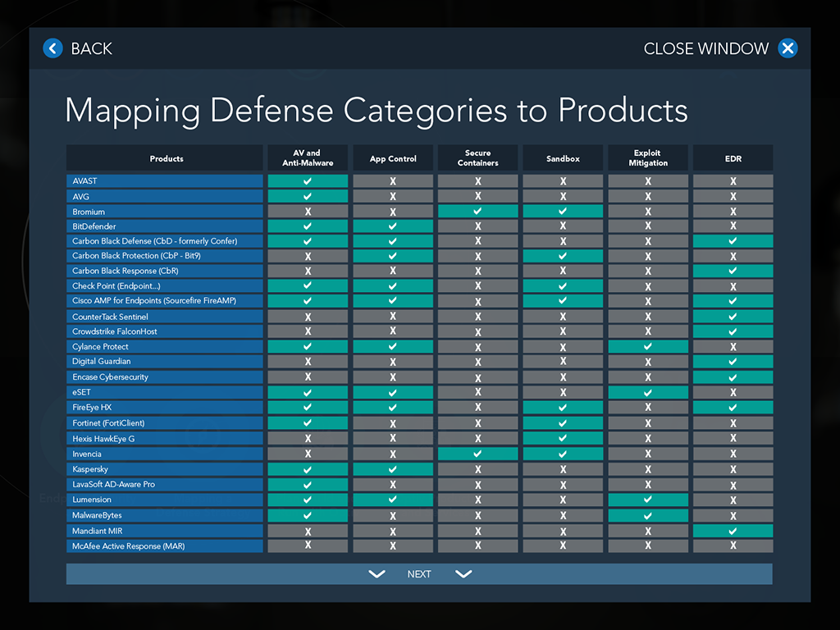Image resolution: width=840 pixels, height=630 pixels.
Task: Select the LavaSoft AD-Aware Pro row
Action: 164,484
